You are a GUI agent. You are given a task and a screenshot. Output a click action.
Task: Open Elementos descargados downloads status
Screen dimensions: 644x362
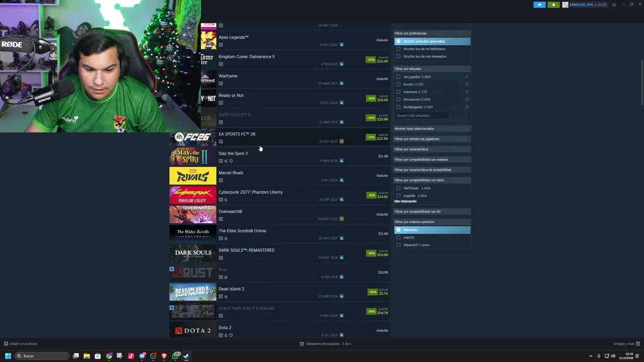point(326,344)
